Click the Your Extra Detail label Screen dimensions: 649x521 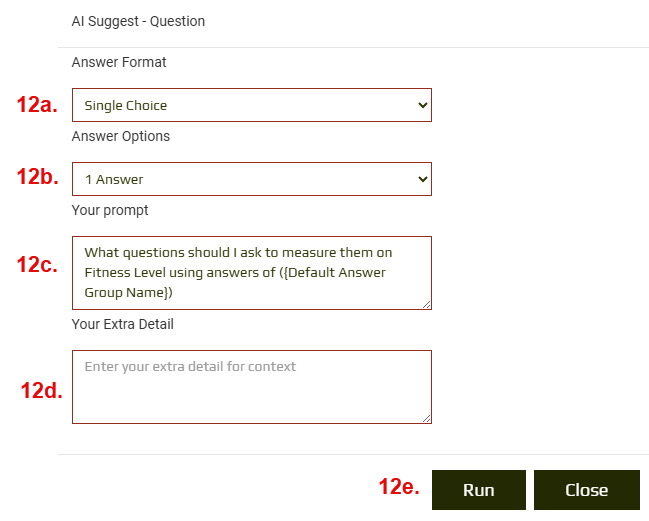(123, 324)
